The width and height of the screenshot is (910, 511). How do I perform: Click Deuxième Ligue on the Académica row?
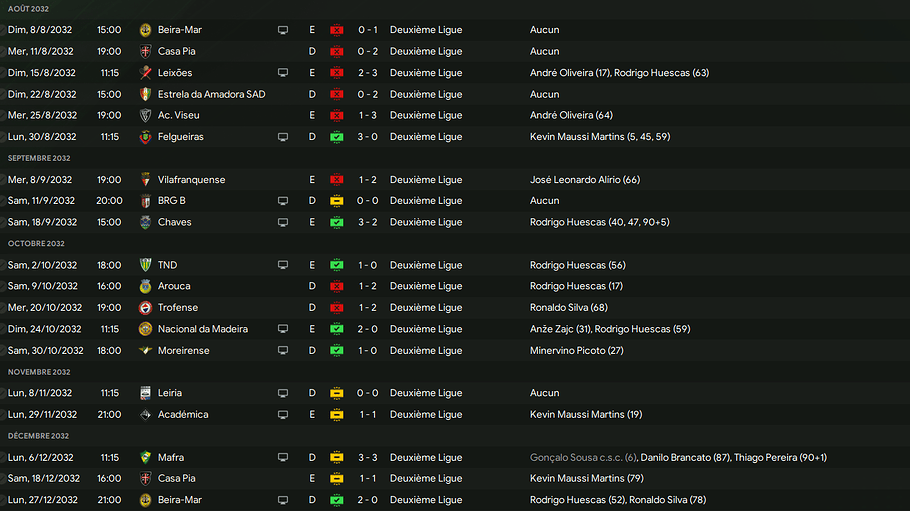click(x=426, y=415)
